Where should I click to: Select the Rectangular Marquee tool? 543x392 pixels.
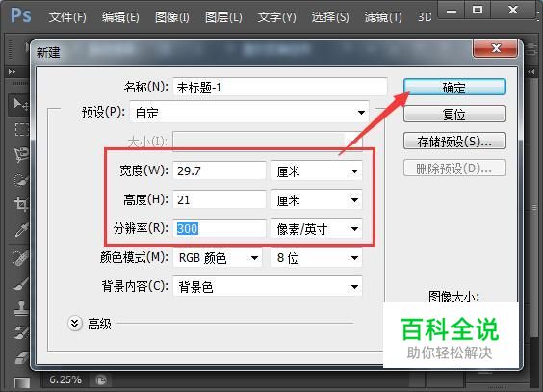click(x=21, y=129)
